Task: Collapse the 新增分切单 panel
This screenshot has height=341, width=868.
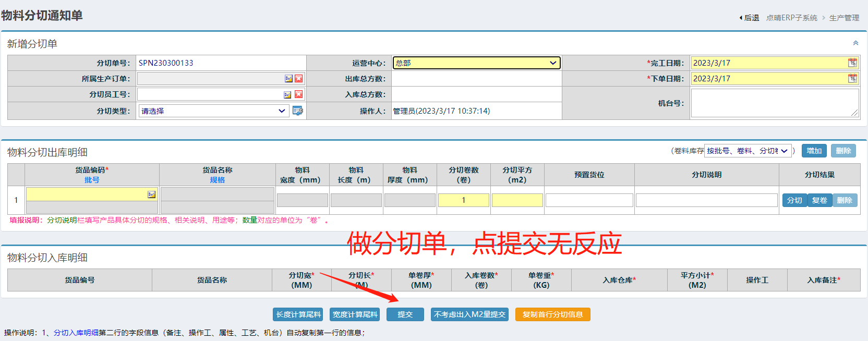Action: [x=855, y=43]
